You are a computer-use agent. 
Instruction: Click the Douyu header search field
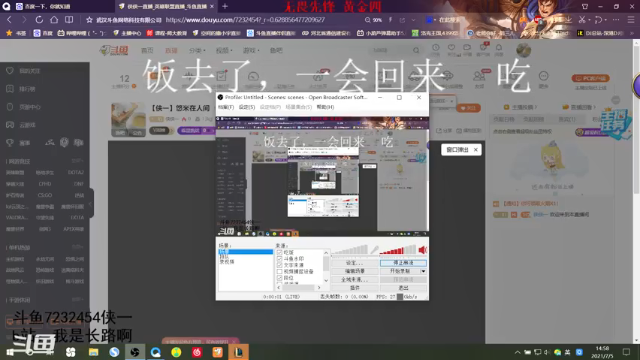pos(391,50)
